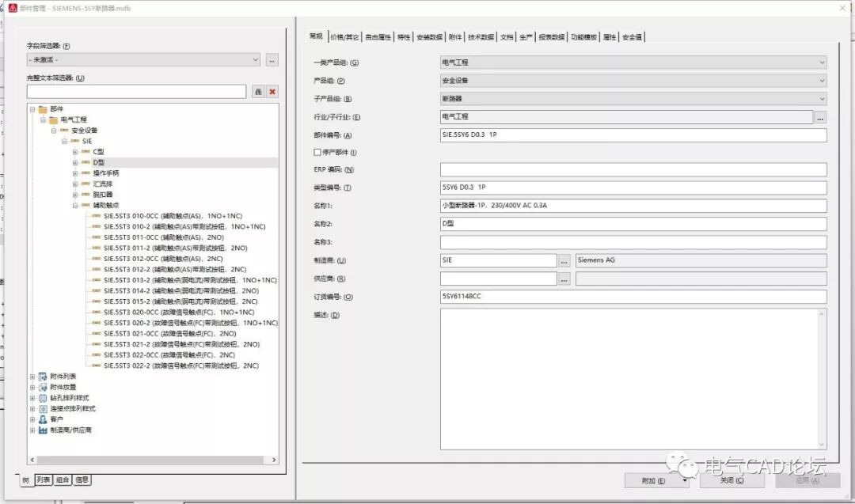This screenshot has height=504, width=855.
Task: Open the 安装数据 tab
Action: [429, 37]
